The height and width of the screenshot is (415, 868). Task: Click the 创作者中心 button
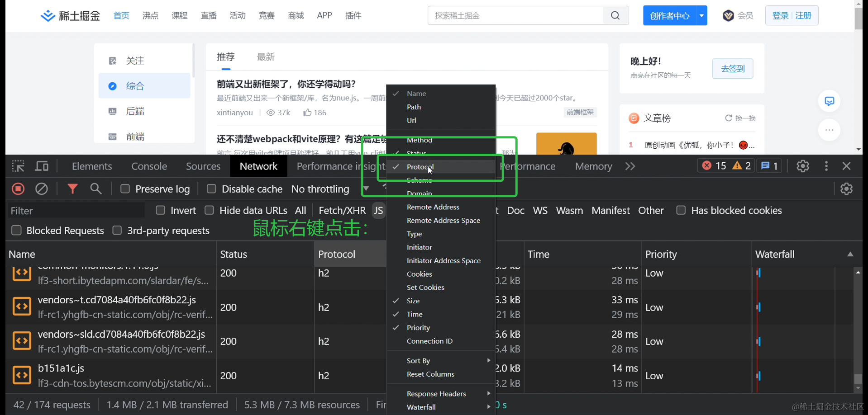point(669,16)
